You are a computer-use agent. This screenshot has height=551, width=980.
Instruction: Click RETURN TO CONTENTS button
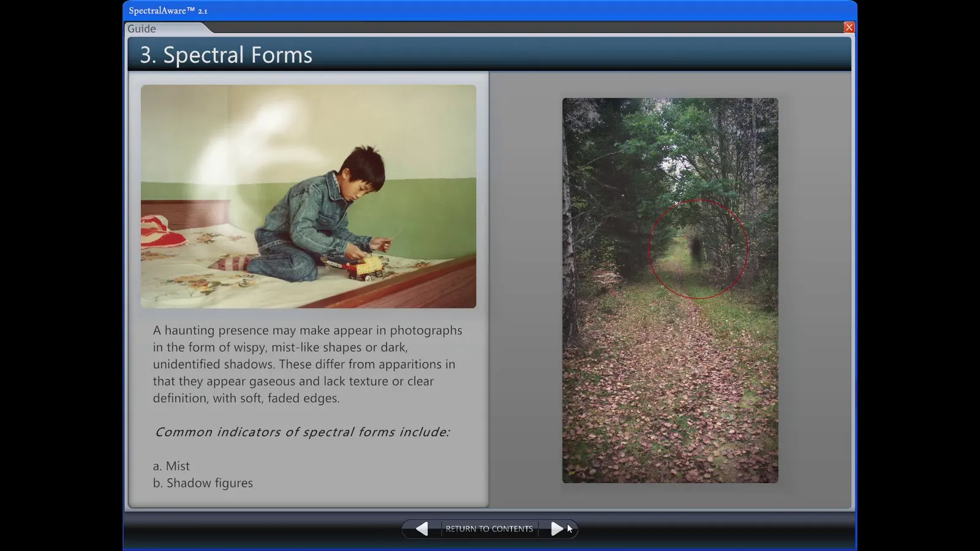(489, 528)
